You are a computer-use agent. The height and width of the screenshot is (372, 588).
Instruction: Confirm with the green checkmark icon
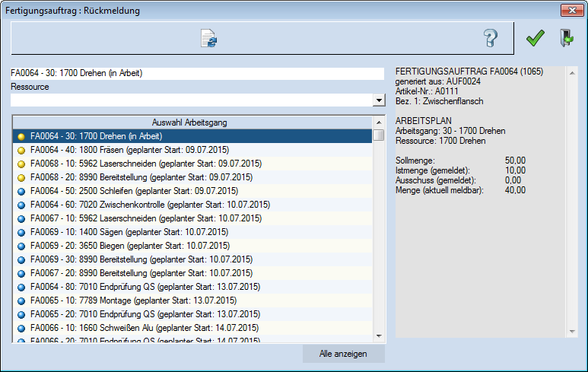tap(536, 39)
